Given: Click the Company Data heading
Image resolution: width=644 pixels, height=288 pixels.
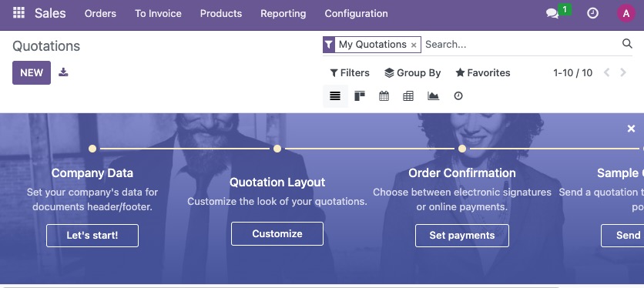Looking at the screenshot, I should pyautogui.click(x=92, y=173).
